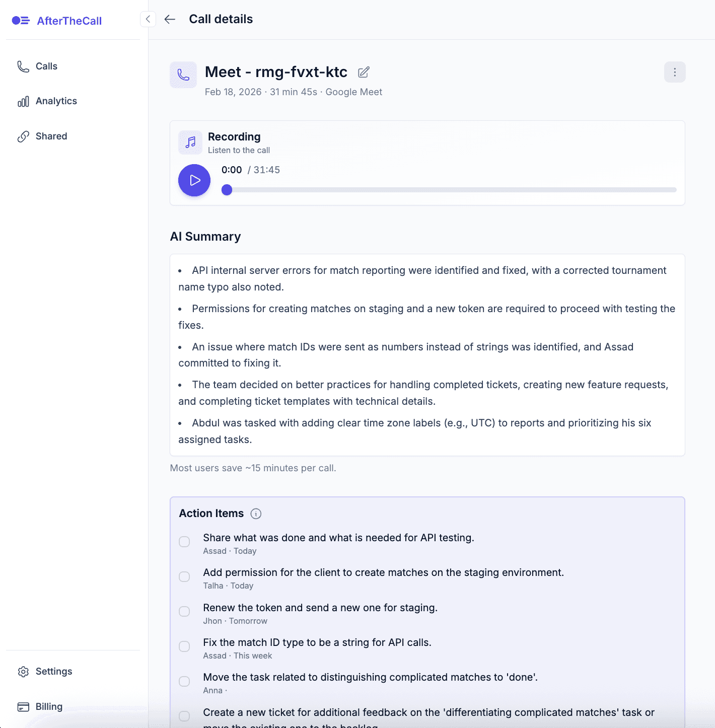Image resolution: width=715 pixels, height=728 pixels.
Task: Open the Shared section
Action: click(51, 136)
